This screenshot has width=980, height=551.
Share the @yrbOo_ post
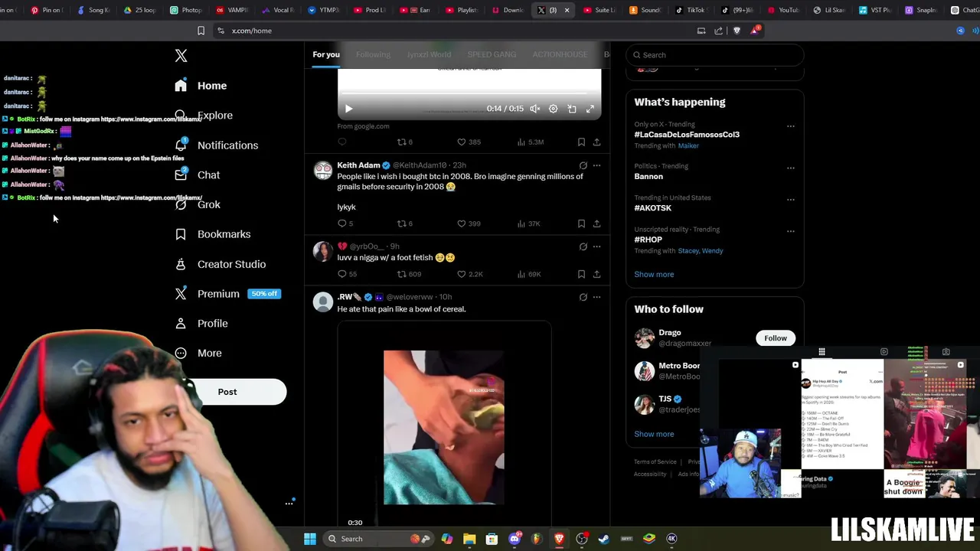click(x=596, y=274)
